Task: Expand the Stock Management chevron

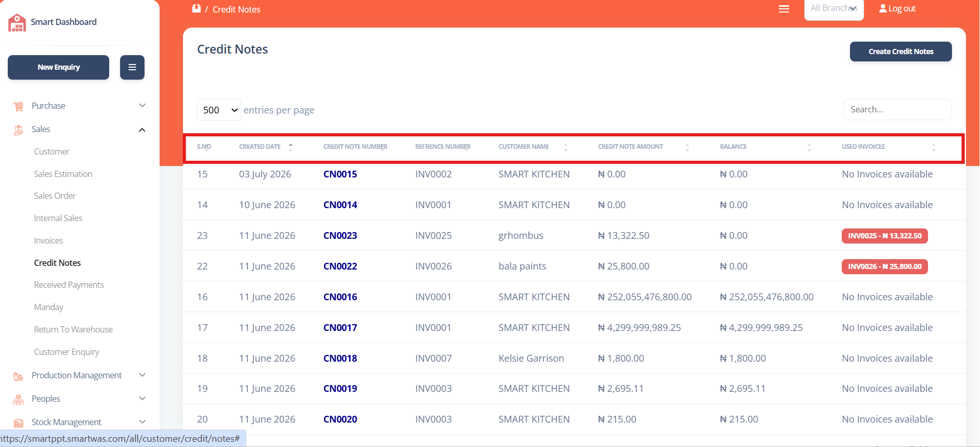Action: [142, 422]
